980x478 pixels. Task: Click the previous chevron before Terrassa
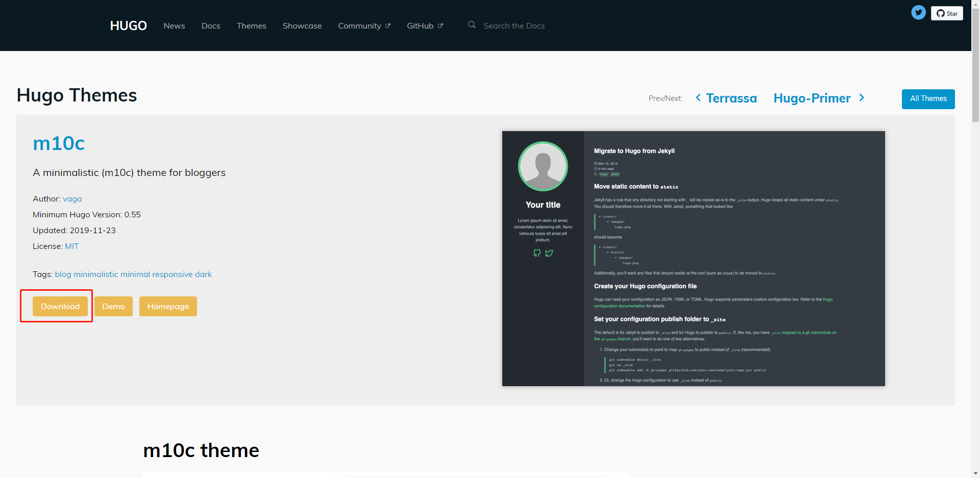coord(698,97)
